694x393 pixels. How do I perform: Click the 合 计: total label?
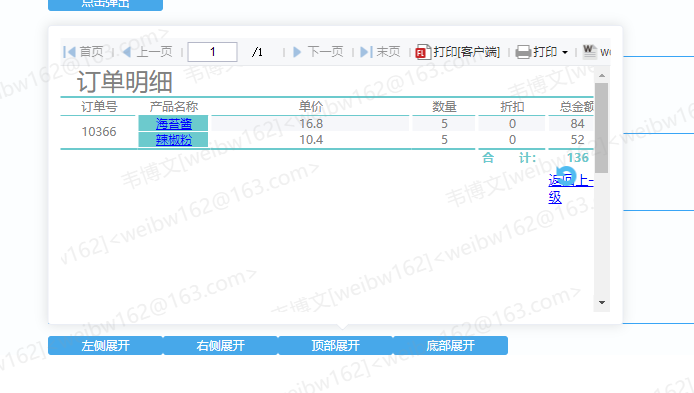tap(509, 158)
